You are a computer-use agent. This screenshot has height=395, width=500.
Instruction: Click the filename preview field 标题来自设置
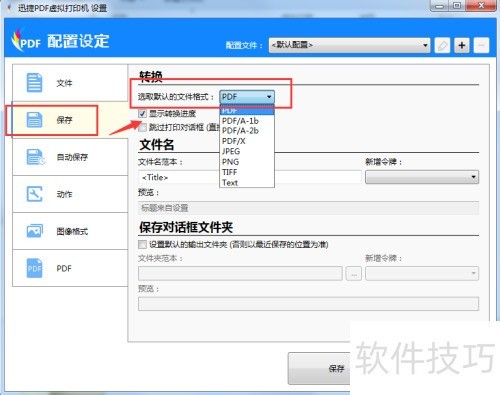(x=308, y=208)
